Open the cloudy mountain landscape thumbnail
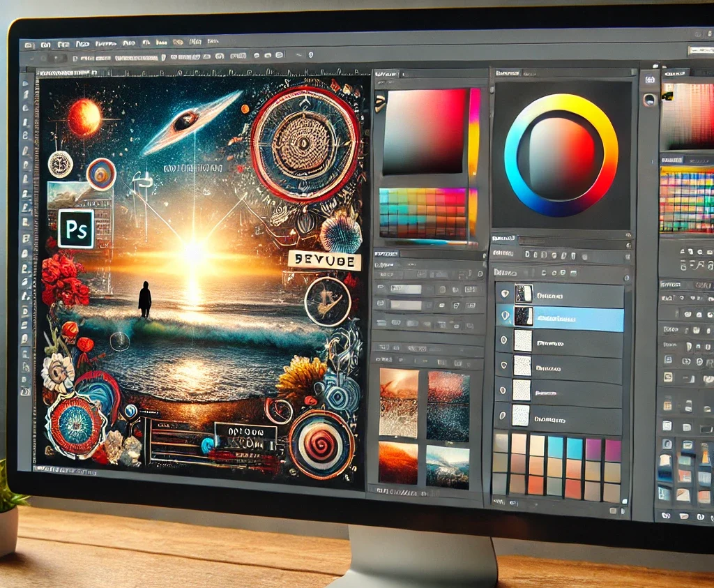 point(447,467)
